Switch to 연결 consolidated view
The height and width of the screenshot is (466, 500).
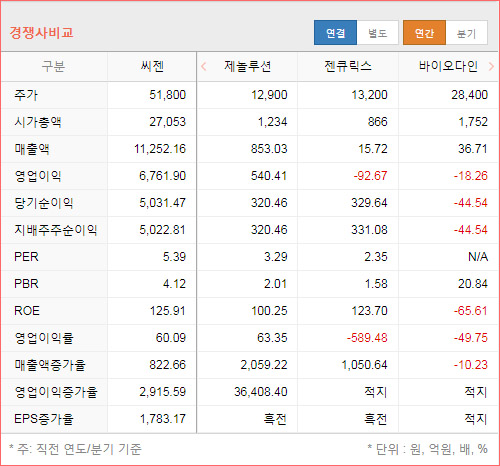[335, 33]
